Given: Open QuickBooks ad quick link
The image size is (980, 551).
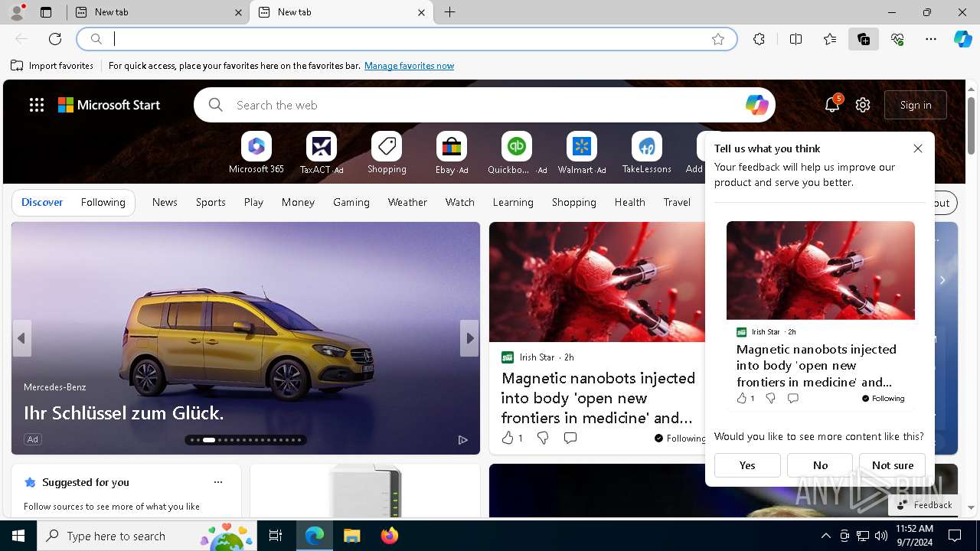Looking at the screenshot, I should [x=517, y=152].
